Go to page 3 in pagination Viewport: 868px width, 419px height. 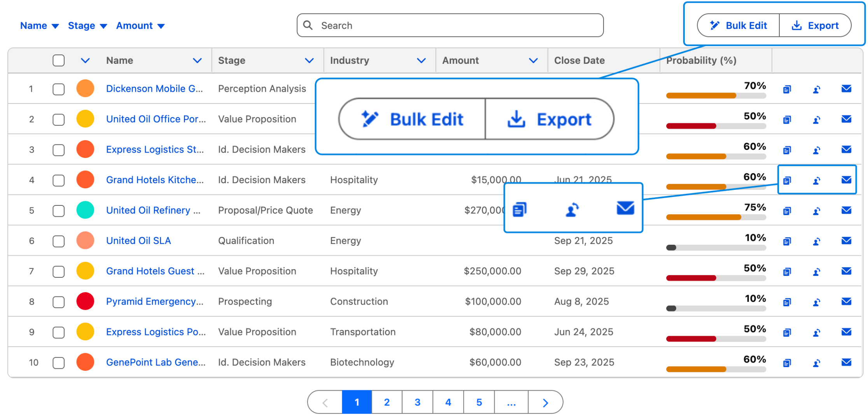pos(417,402)
